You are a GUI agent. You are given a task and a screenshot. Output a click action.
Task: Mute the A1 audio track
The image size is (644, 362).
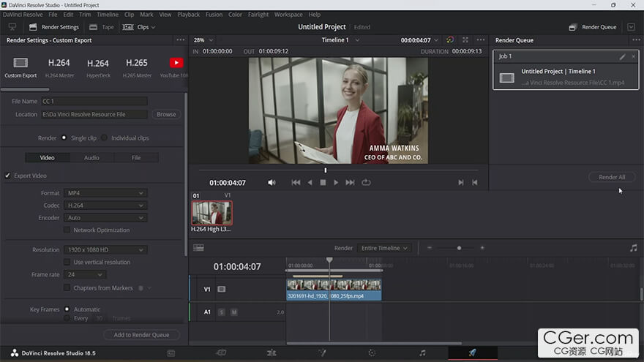(x=233, y=312)
